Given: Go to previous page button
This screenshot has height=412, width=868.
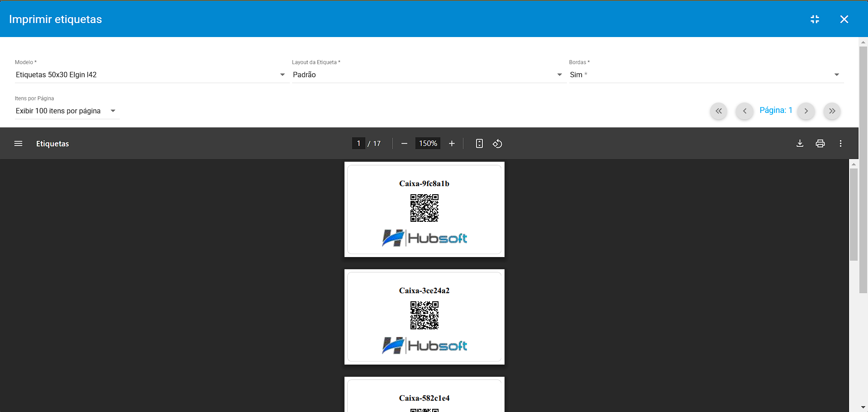Looking at the screenshot, I should tap(744, 111).
